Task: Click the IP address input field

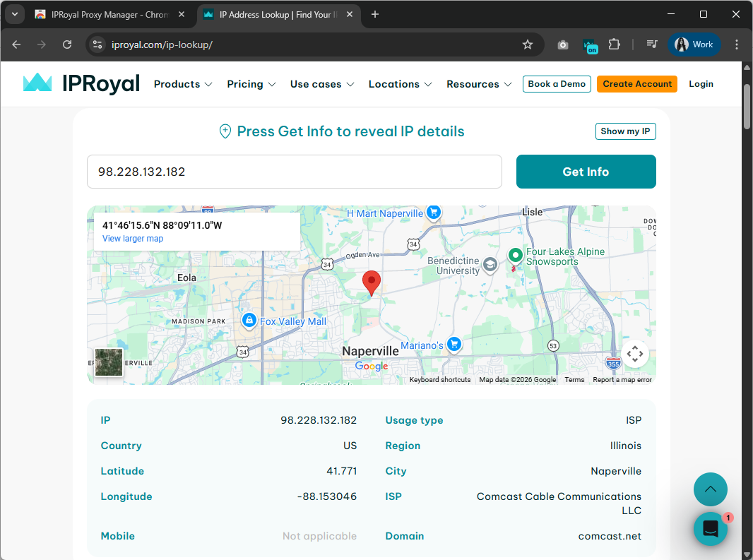Action: click(294, 172)
